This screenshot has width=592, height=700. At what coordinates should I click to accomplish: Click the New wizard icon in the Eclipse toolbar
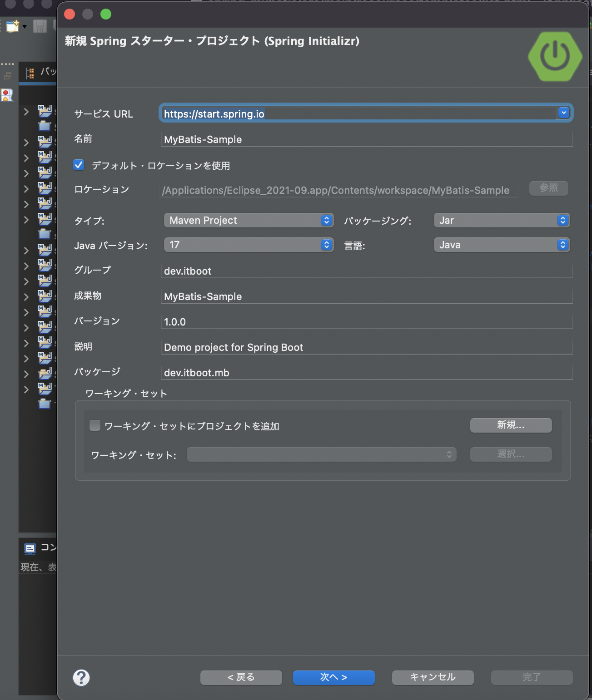point(12,26)
